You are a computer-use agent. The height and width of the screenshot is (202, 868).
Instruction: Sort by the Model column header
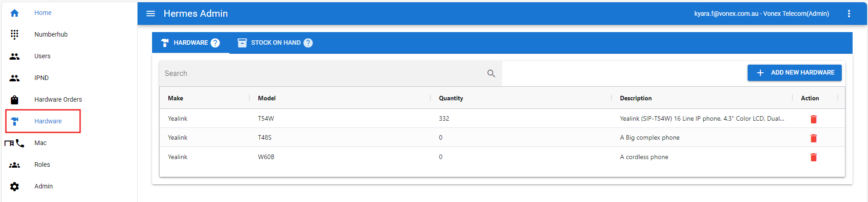[267, 98]
